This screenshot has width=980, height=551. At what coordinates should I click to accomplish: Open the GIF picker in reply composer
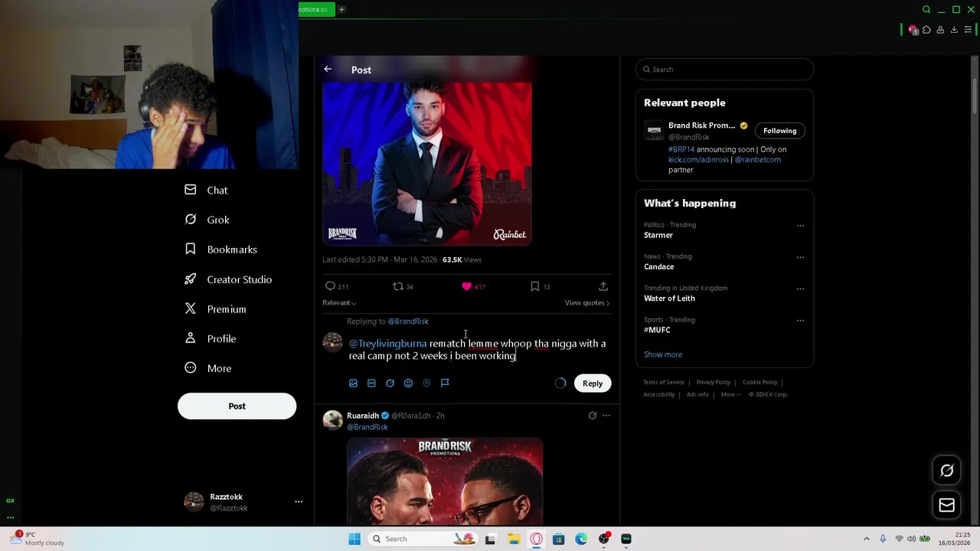[x=371, y=383]
